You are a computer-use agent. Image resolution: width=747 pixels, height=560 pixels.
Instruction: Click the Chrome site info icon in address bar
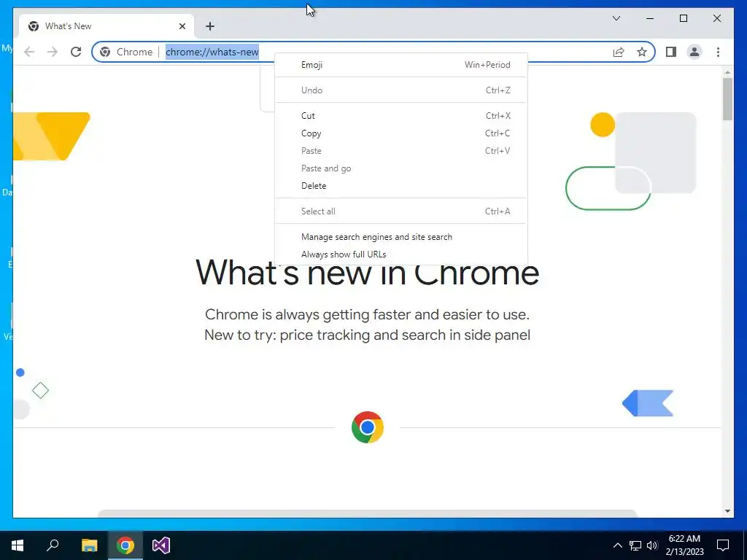point(105,52)
